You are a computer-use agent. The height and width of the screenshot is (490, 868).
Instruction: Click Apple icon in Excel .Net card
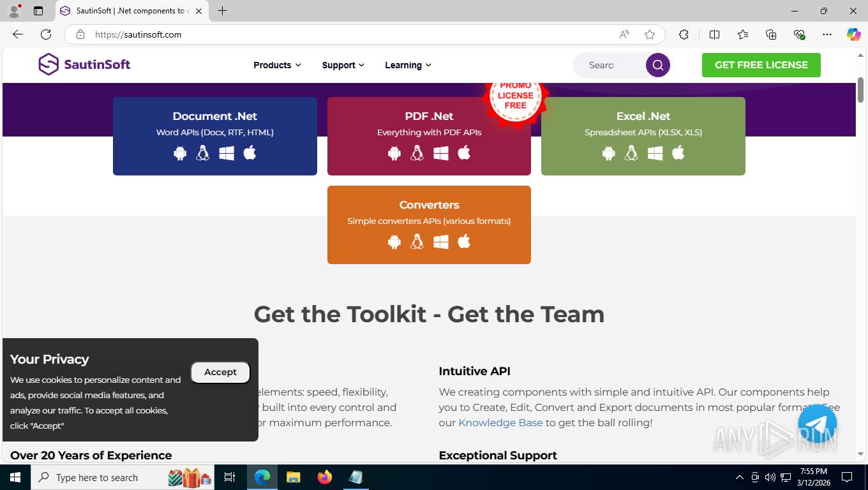[678, 152]
